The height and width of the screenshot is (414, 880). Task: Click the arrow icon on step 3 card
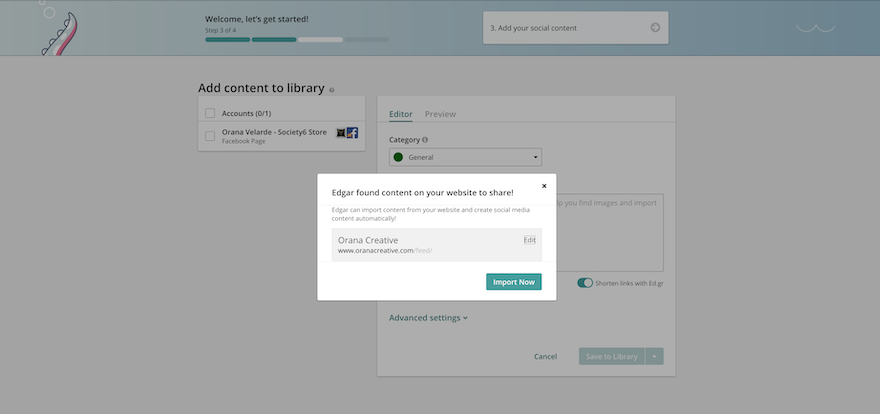pyautogui.click(x=655, y=28)
